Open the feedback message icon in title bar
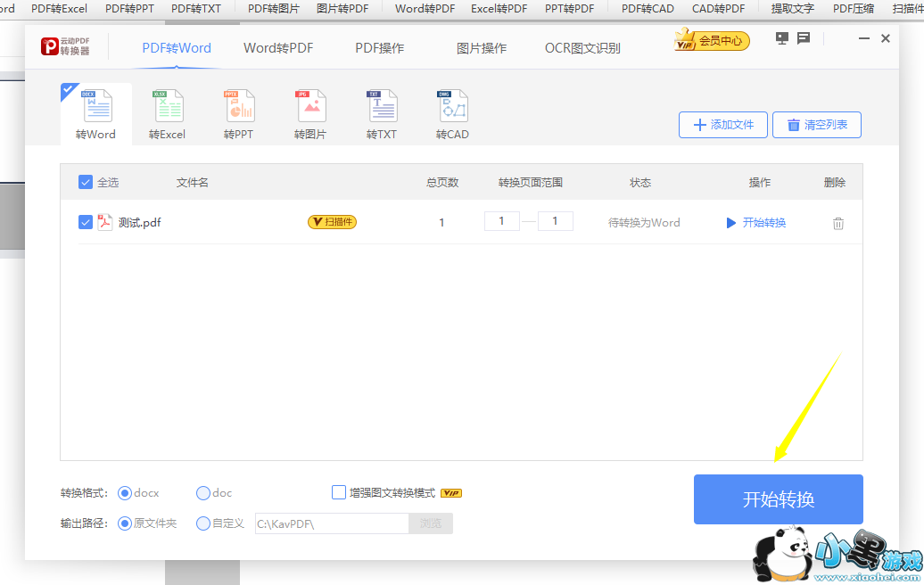 click(x=804, y=38)
